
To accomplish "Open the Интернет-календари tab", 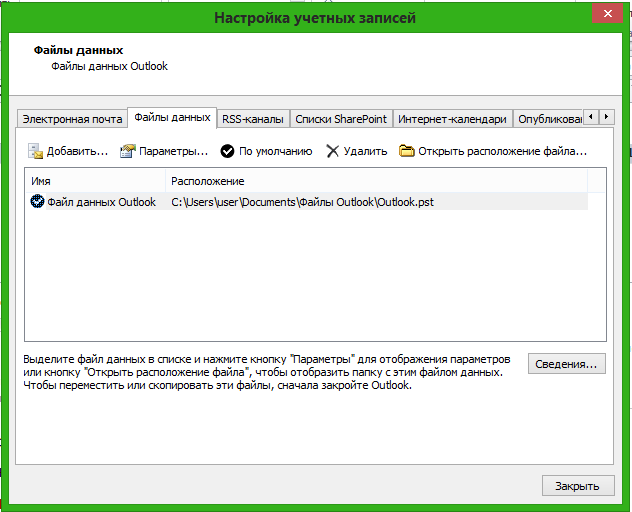I will 452,119.
